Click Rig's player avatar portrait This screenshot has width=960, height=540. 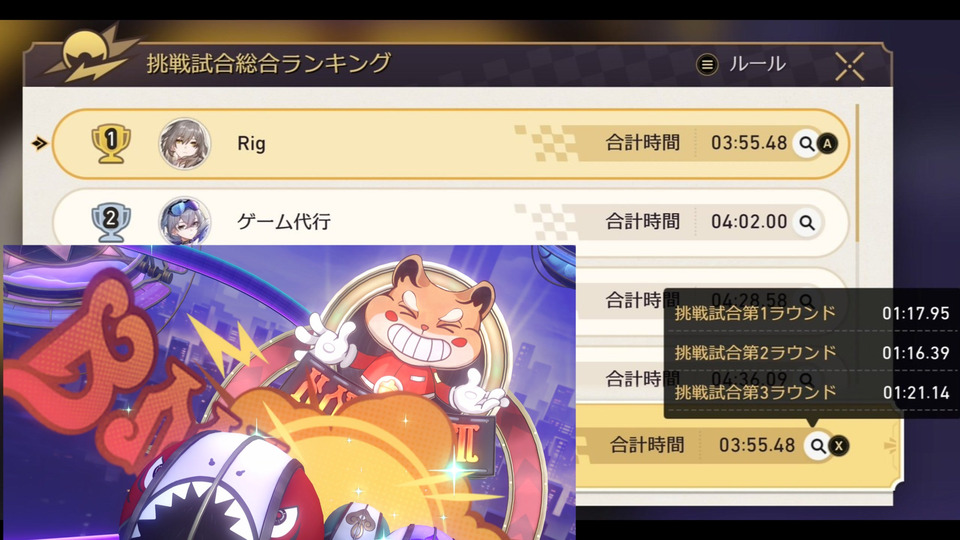(x=185, y=144)
